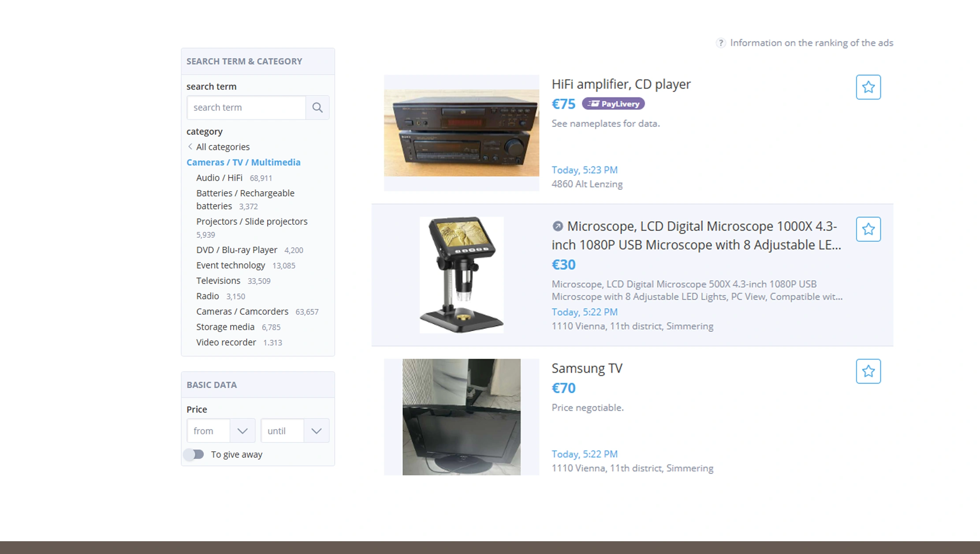This screenshot has height=554, width=980.
Task: Click the external ad arrow on the Microscope listing
Action: pos(557,226)
